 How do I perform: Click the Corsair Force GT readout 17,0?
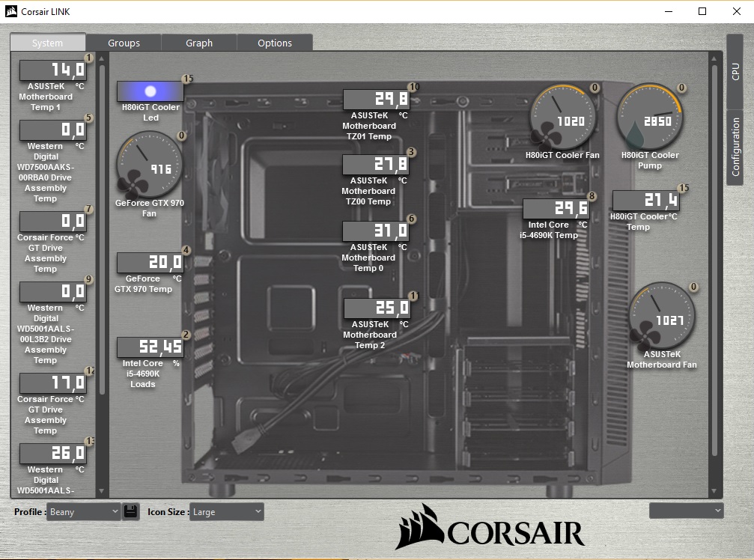[53, 383]
